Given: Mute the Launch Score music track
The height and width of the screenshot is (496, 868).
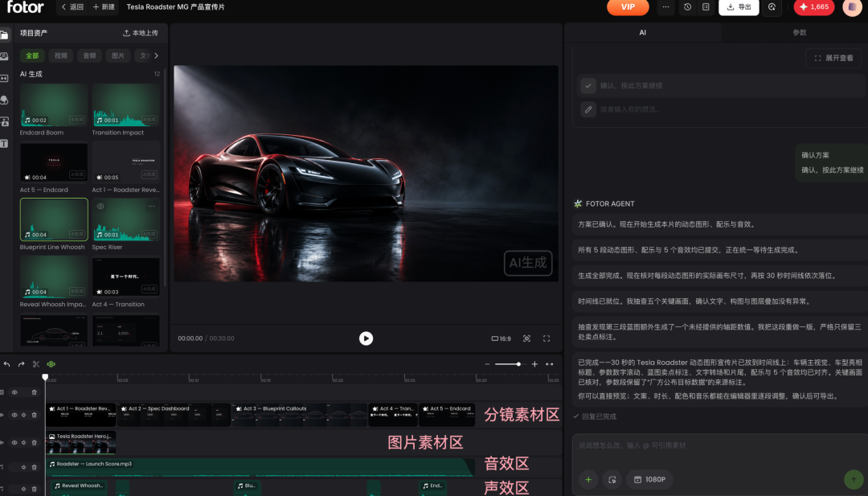Looking at the screenshot, I should (24, 467).
